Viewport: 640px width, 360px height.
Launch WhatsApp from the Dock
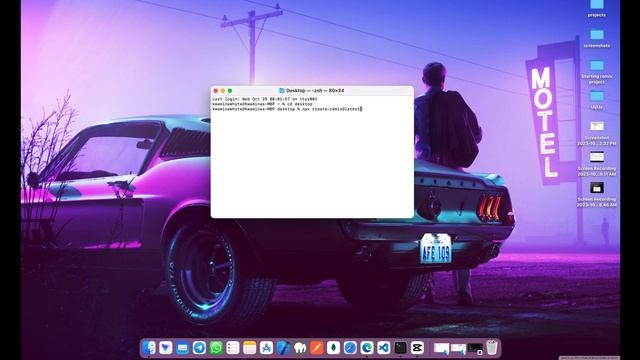(216, 348)
